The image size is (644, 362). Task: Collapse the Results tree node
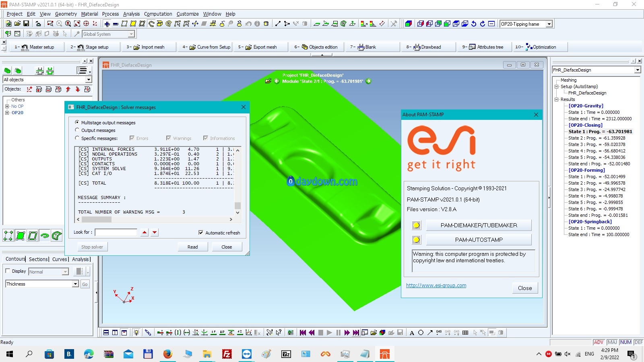557,99
